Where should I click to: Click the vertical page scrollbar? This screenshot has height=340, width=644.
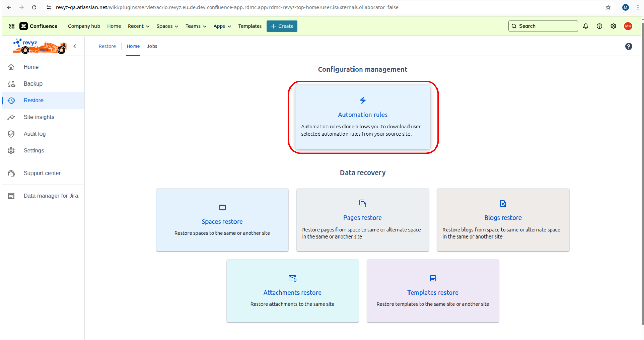642,173
